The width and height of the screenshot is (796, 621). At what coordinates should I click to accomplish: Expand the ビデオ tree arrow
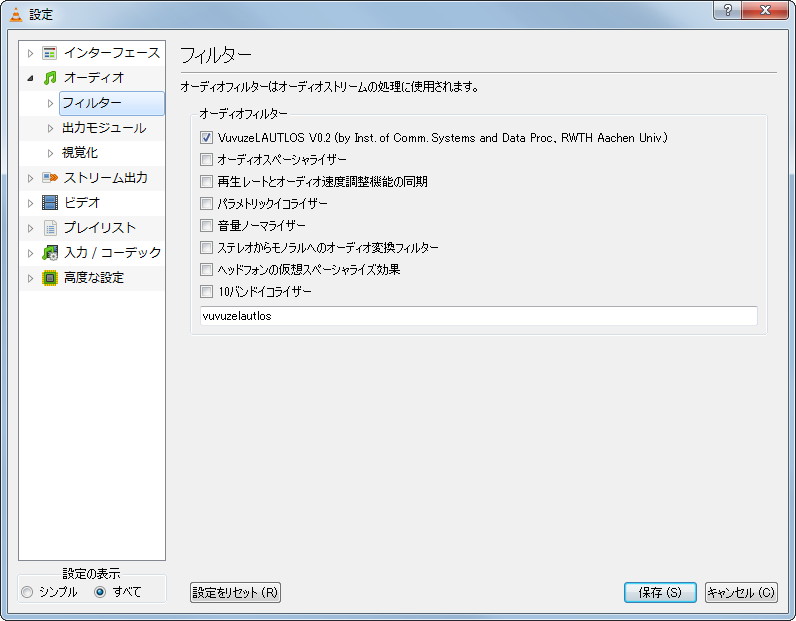tap(30, 203)
